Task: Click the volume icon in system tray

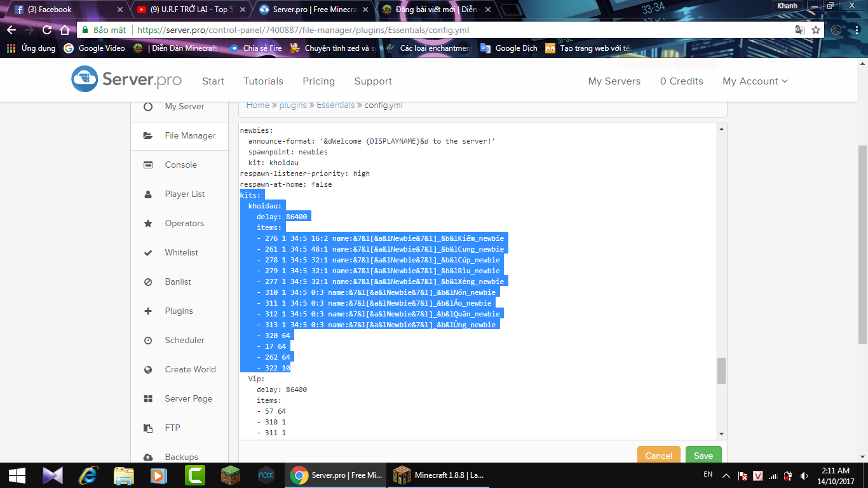Action: [804, 475]
